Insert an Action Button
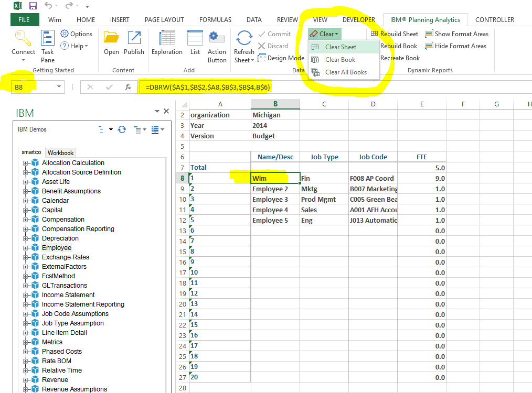The width and height of the screenshot is (532, 393). click(217, 47)
